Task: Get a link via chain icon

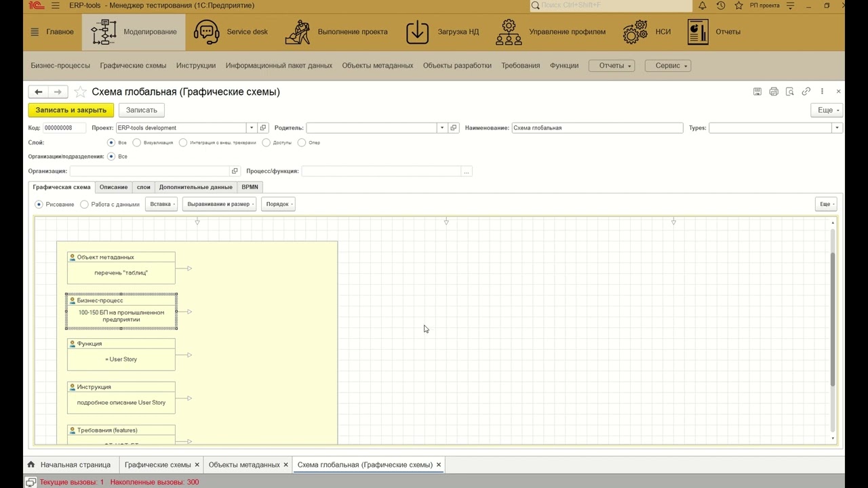Action: tap(806, 91)
